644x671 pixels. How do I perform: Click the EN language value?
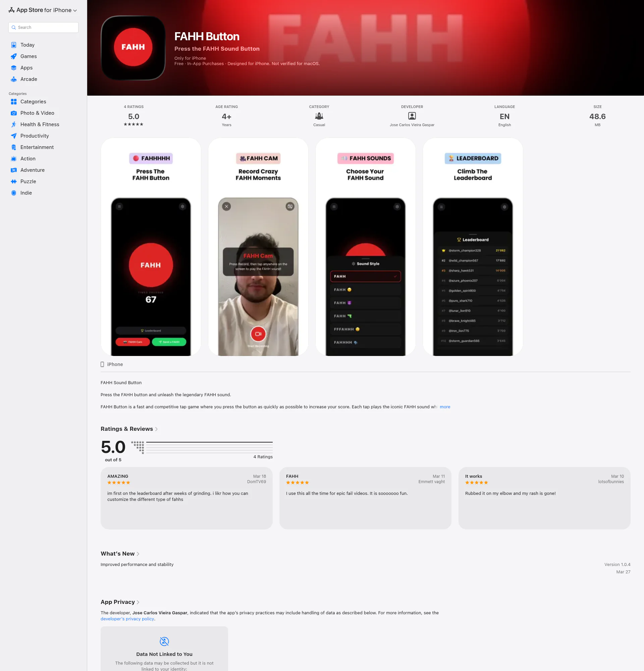pos(504,117)
